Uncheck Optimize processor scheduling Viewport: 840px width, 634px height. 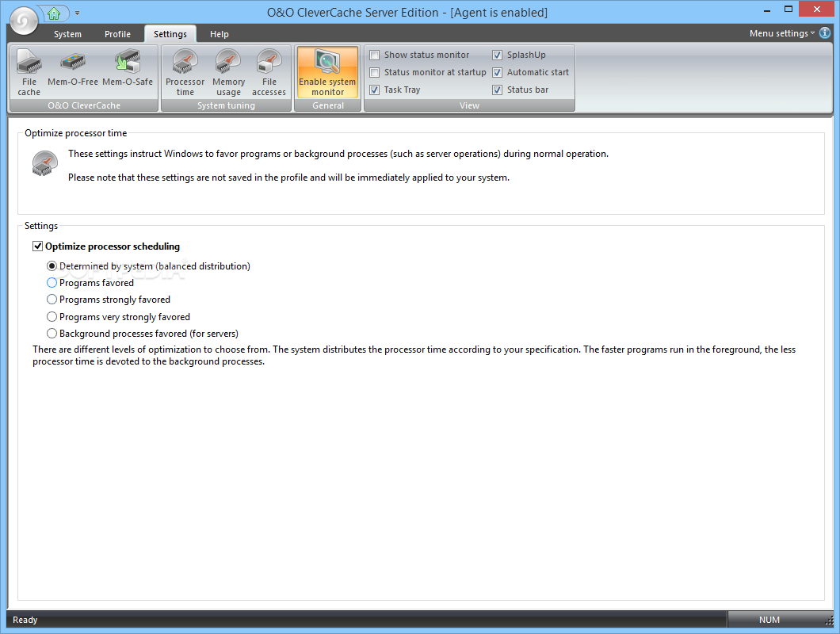tap(37, 246)
